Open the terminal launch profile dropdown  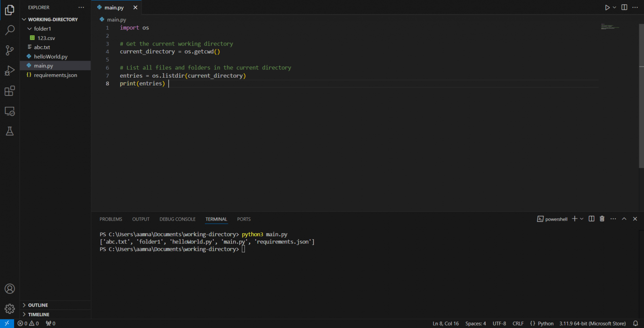[x=581, y=219]
